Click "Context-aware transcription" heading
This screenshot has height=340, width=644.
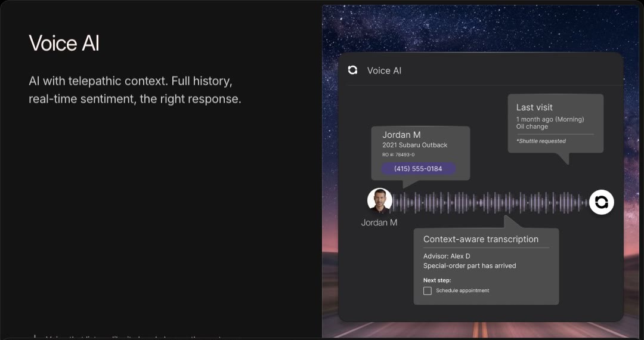481,239
